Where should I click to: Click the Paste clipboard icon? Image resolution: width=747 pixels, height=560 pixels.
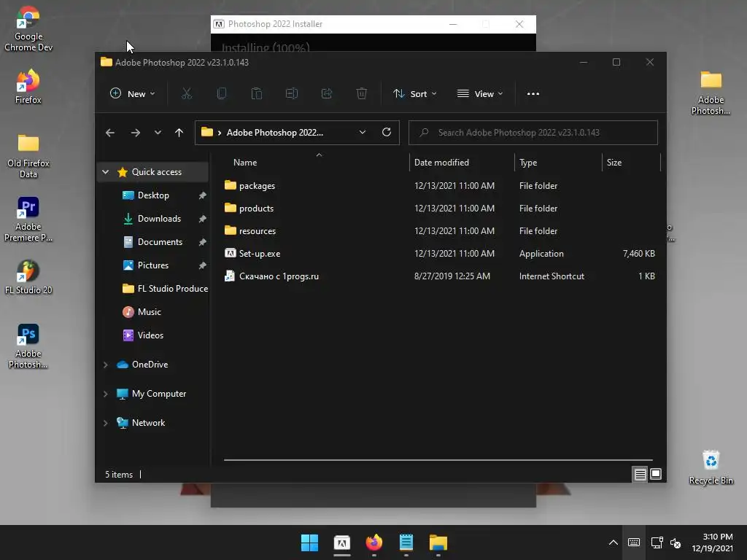256,94
